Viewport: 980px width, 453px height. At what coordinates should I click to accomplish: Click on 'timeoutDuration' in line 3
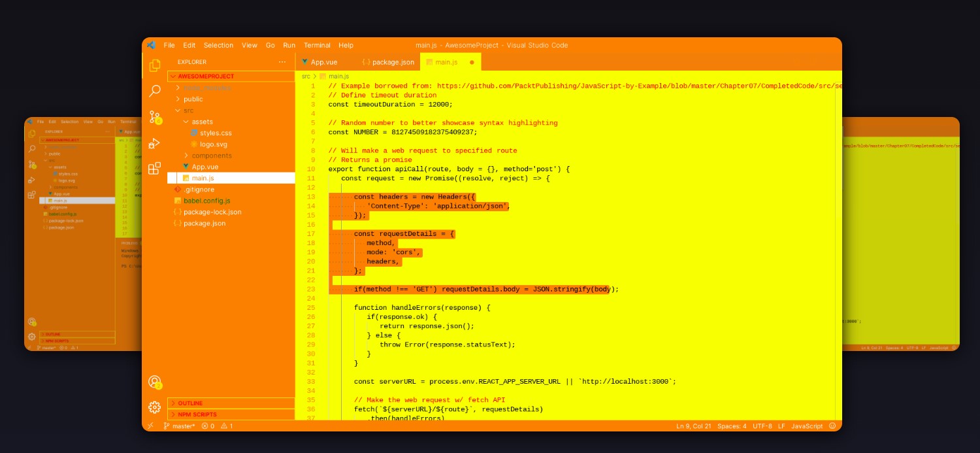click(x=383, y=104)
